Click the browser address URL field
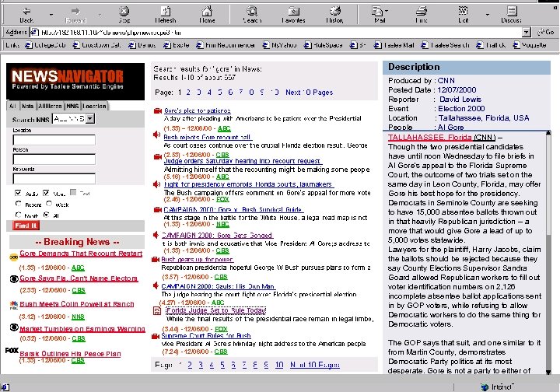The width and height of the screenshot is (560, 392). (x=276, y=33)
